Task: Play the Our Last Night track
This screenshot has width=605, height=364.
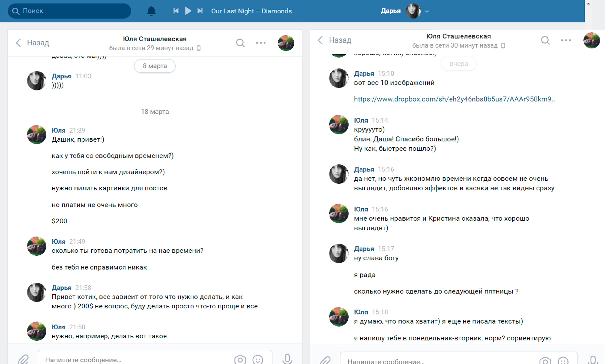Action: 188,11
